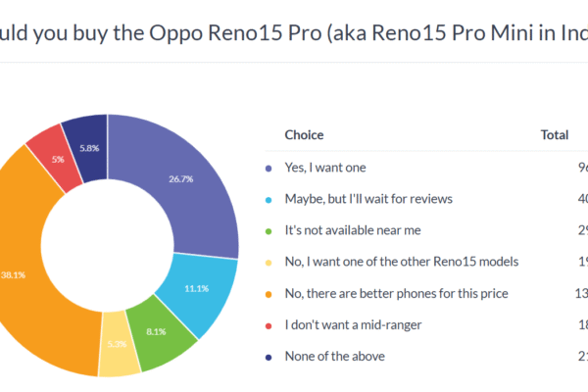The width and height of the screenshot is (588, 392).
Task: Click the green dot for 'not available near me'
Action: point(269,229)
